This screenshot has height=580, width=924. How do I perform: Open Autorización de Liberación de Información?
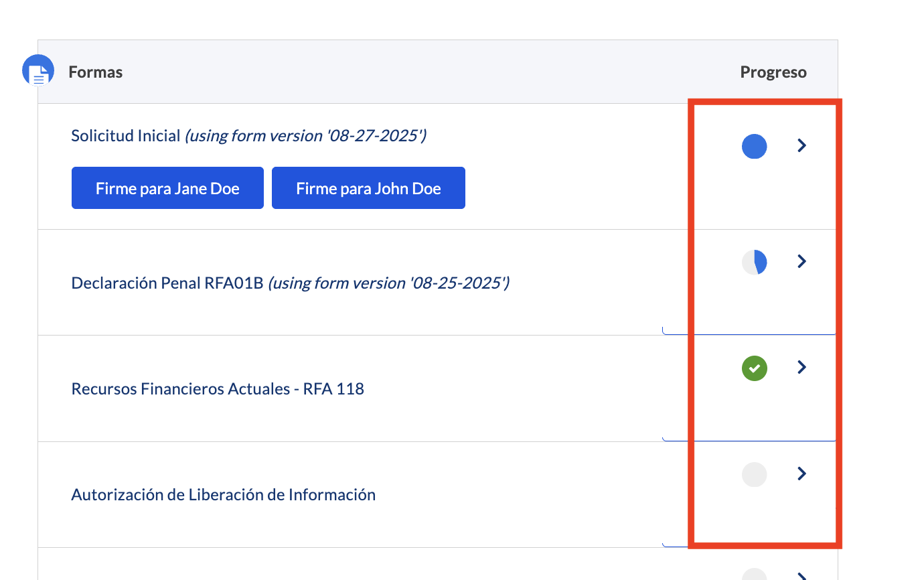pos(224,495)
